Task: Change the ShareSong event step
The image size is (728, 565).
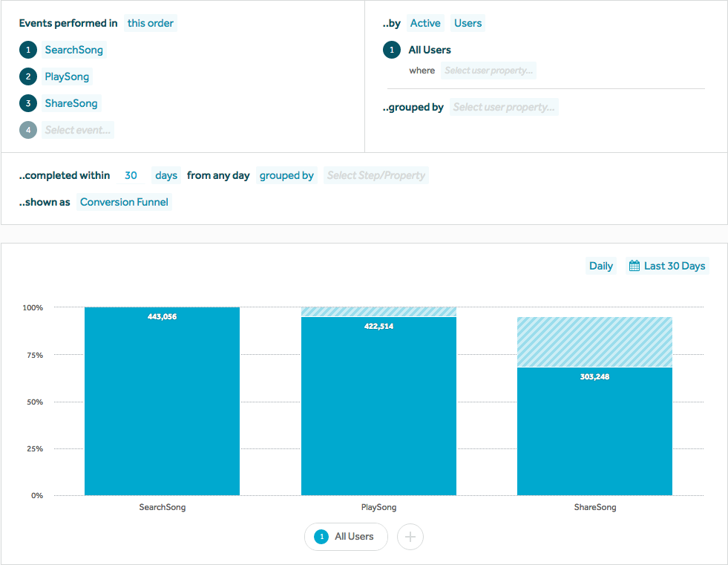Action: (x=71, y=103)
